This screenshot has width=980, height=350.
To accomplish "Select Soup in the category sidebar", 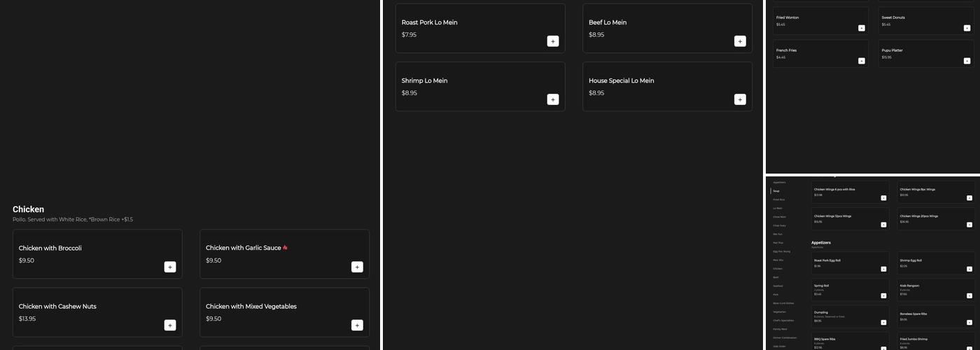I will (x=776, y=191).
